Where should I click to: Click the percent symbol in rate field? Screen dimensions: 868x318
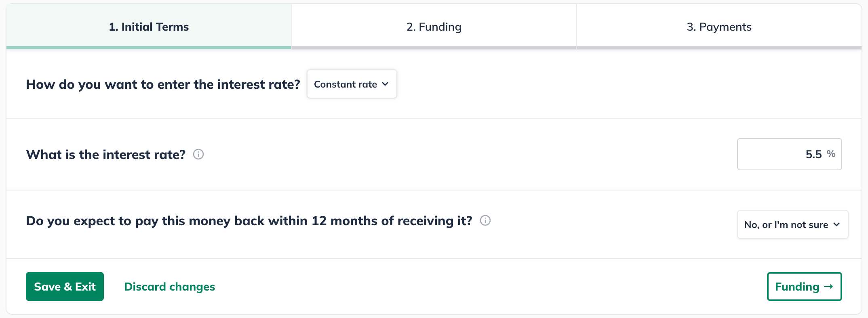click(831, 154)
